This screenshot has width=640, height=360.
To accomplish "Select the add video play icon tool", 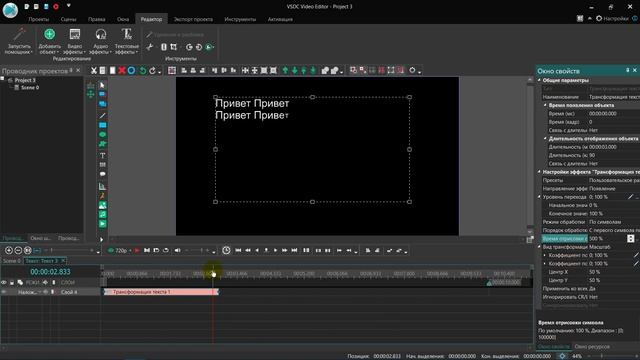I will point(102,224).
